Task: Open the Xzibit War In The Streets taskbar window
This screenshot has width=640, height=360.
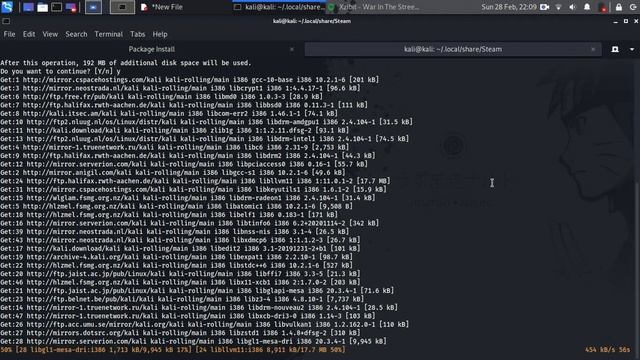Action: 373,7
